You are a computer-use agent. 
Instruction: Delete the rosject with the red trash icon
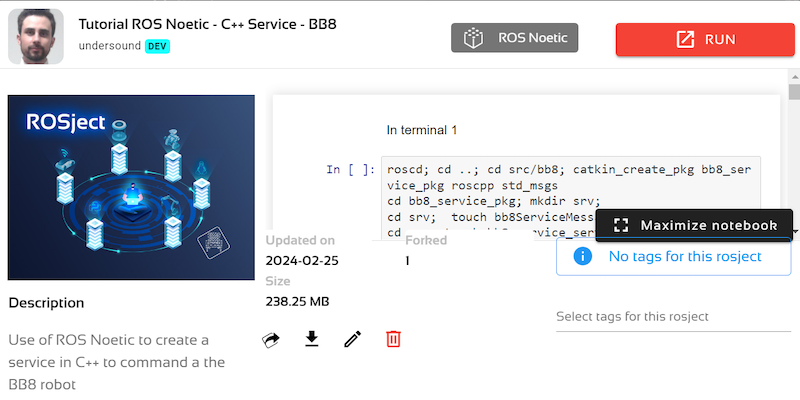(x=393, y=340)
